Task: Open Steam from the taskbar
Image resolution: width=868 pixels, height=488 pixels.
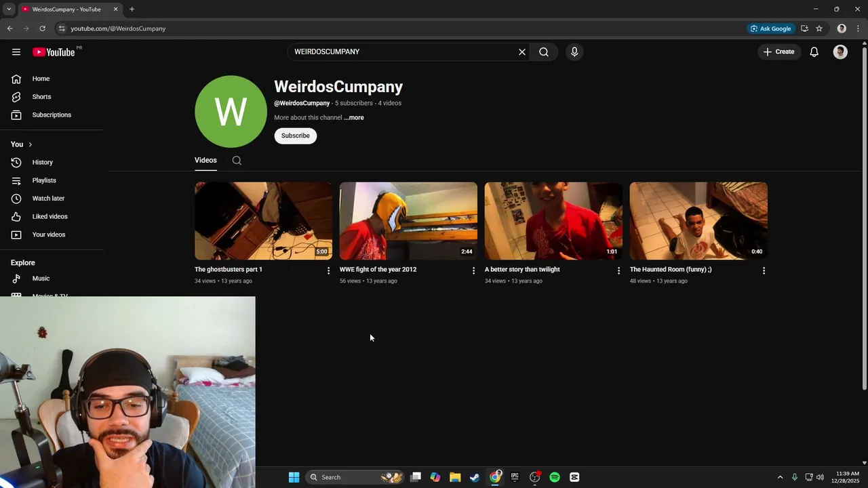Action: tap(475, 477)
